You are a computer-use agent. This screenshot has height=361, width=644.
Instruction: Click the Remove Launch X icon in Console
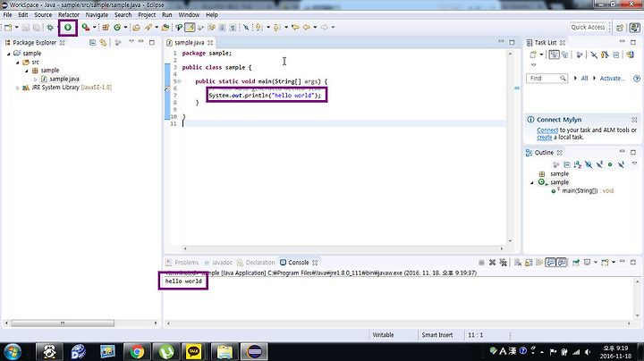tap(493, 263)
